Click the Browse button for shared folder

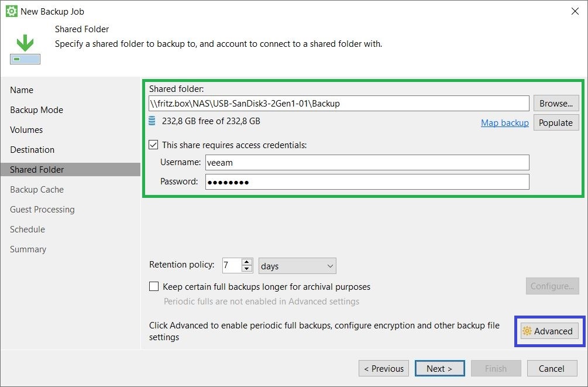point(556,103)
